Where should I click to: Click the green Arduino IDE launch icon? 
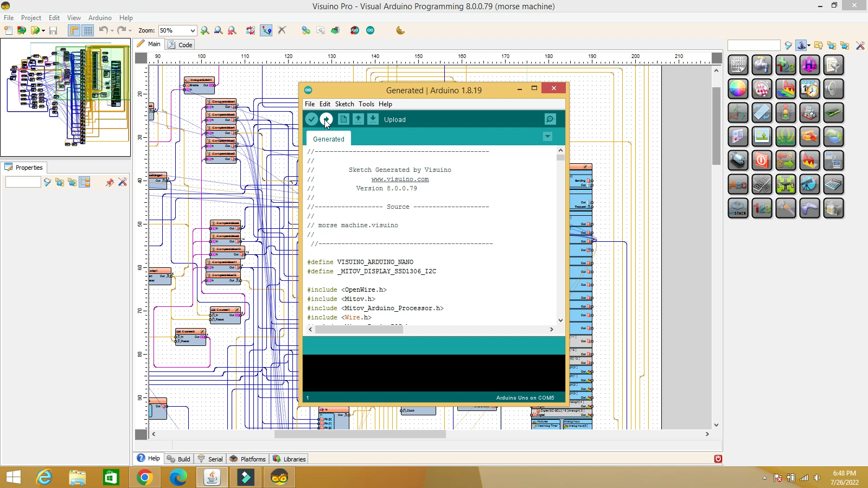(371, 30)
